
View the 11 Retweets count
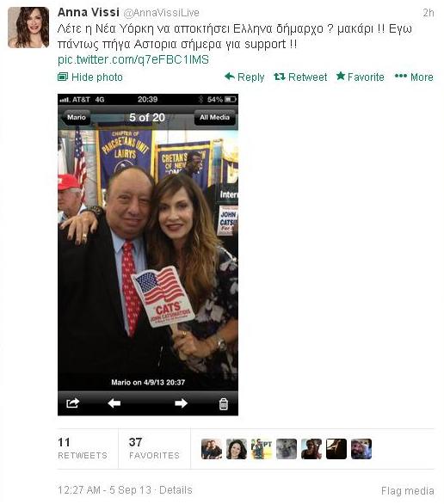click(x=83, y=448)
